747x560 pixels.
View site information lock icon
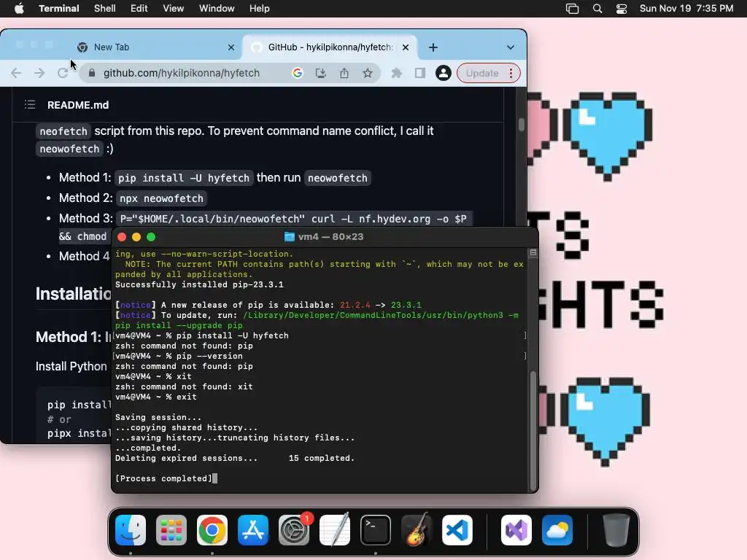pyautogui.click(x=92, y=73)
